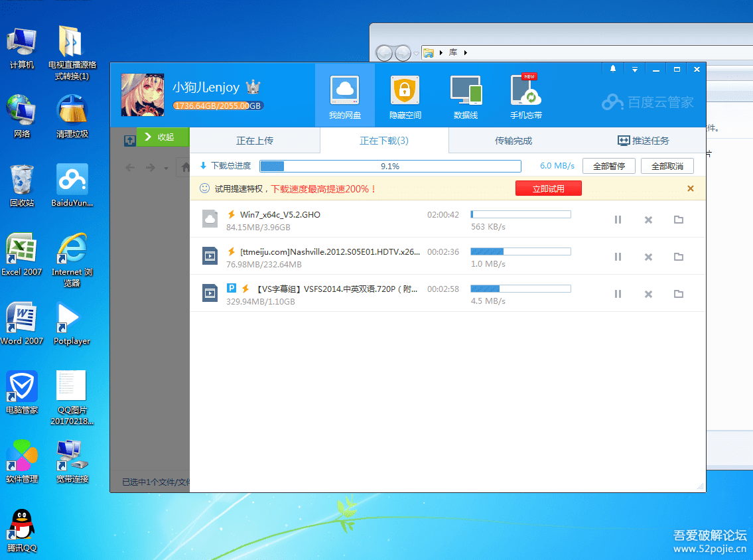Image resolution: width=753 pixels, height=560 pixels.
Task: Click the file type icon for Win7_x64c_V5.2.GHO
Action: tap(210, 218)
